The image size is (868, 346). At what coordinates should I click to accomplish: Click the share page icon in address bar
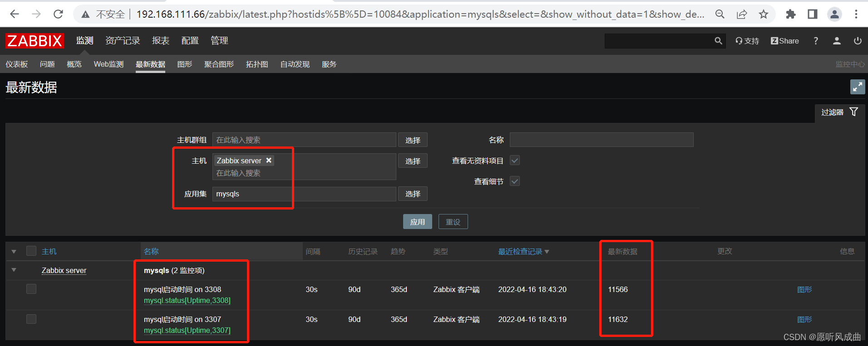[x=742, y=14]
